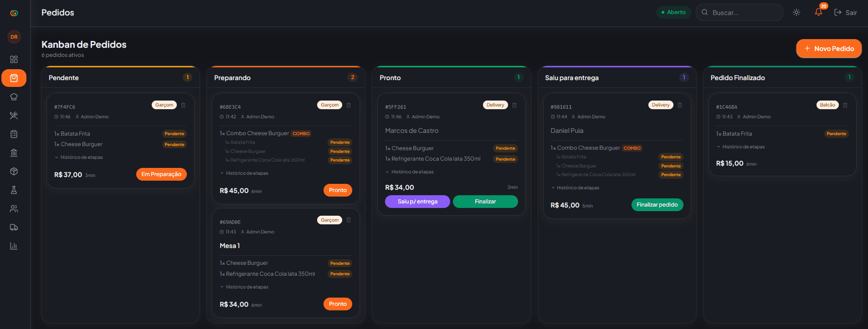Click the Novo Pedido button
This screenshot has width=868, height=329.
coord(829,49)
